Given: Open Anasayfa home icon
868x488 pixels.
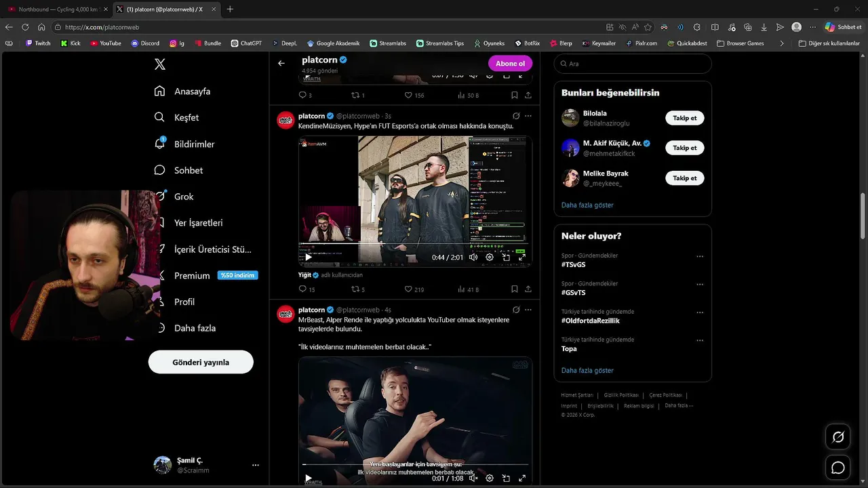Looking at the screenshot, I should pyautogui.click(x=159, y=91).
